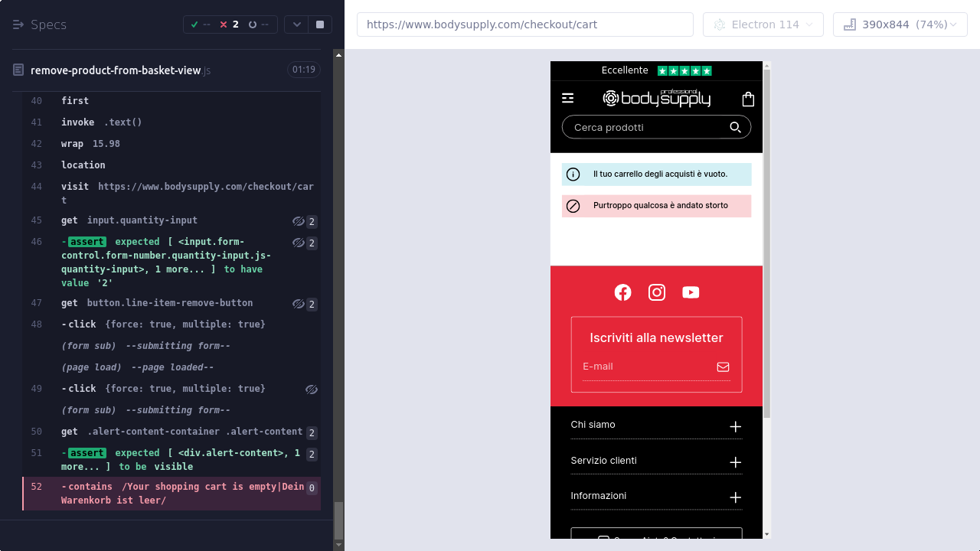Open the Instagram social link
The height and width of the screenshot is (551, 980).
pyautogui.click(x=657, y=292)
